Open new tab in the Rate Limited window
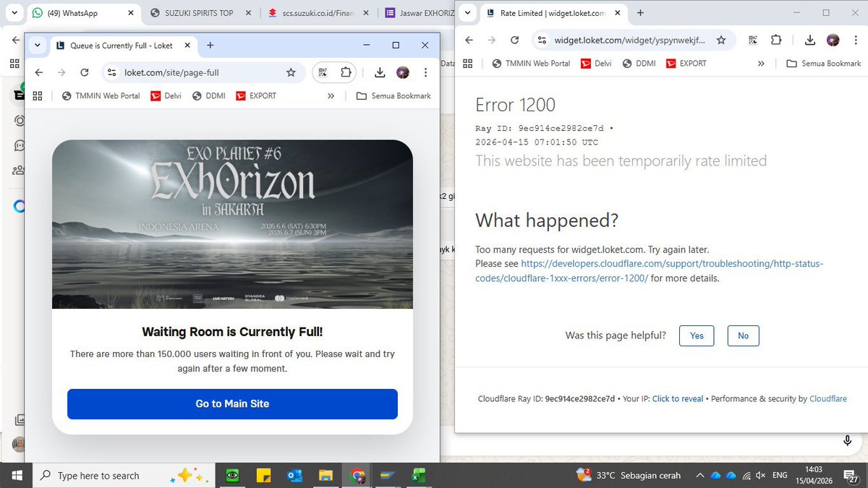The image size is (868, 488). tap(640, 13)
